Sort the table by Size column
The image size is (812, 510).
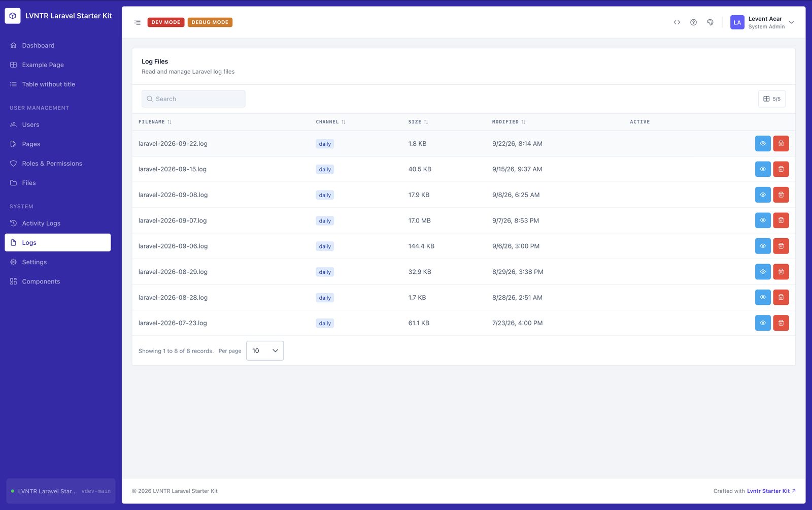(x=418, y=122)
